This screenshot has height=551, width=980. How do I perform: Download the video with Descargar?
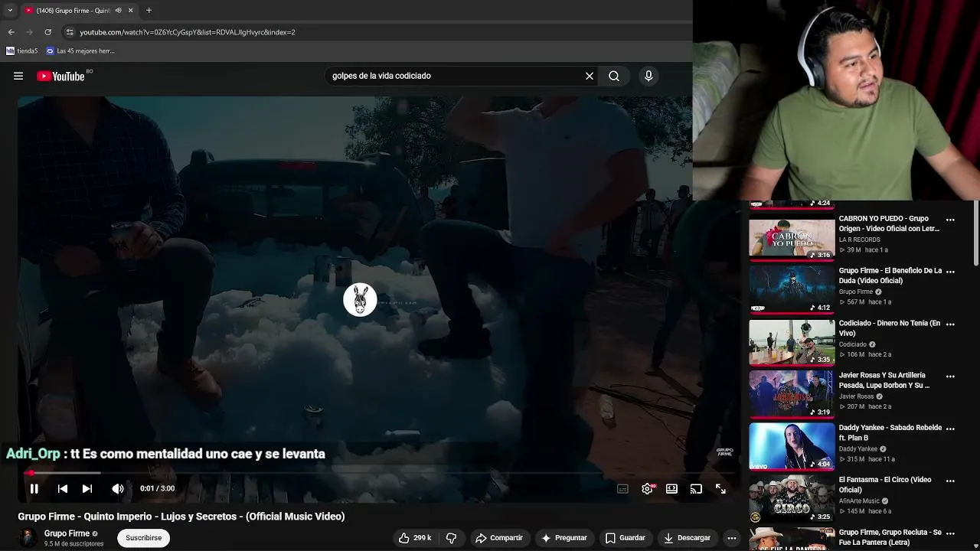click(687, 538)
